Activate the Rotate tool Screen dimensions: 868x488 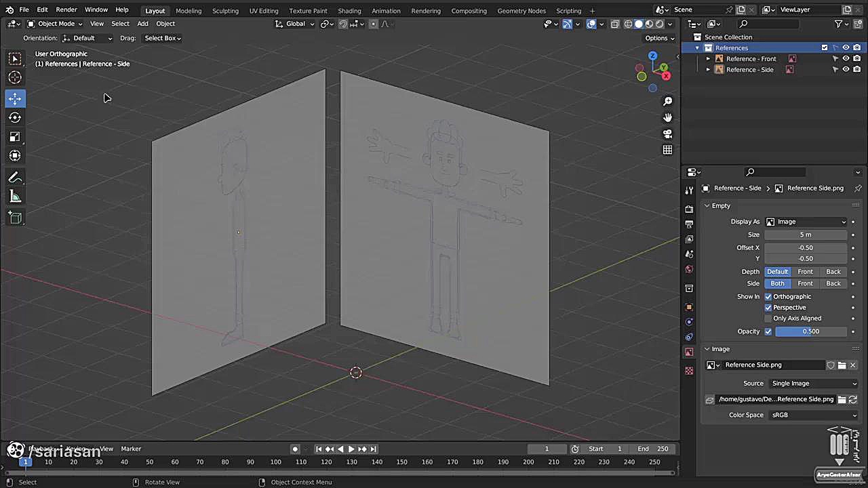[15, 117]
